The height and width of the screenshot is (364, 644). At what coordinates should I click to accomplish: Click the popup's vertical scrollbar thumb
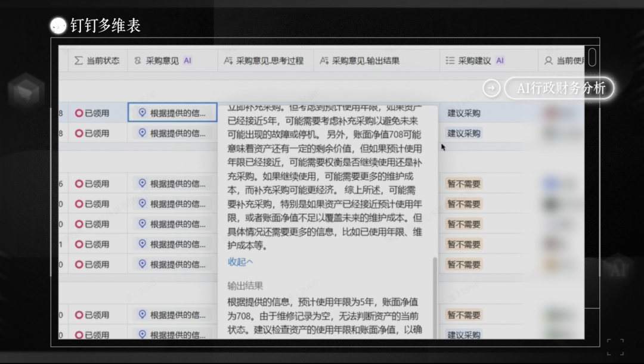click(435, 298)
